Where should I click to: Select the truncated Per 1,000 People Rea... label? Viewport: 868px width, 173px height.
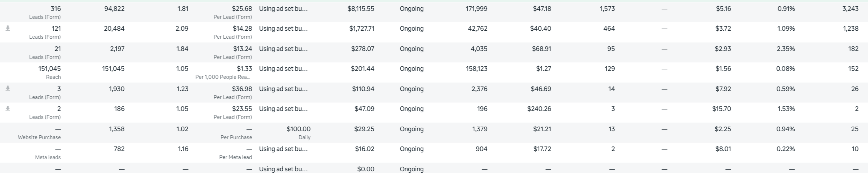[x=224, y=77]
